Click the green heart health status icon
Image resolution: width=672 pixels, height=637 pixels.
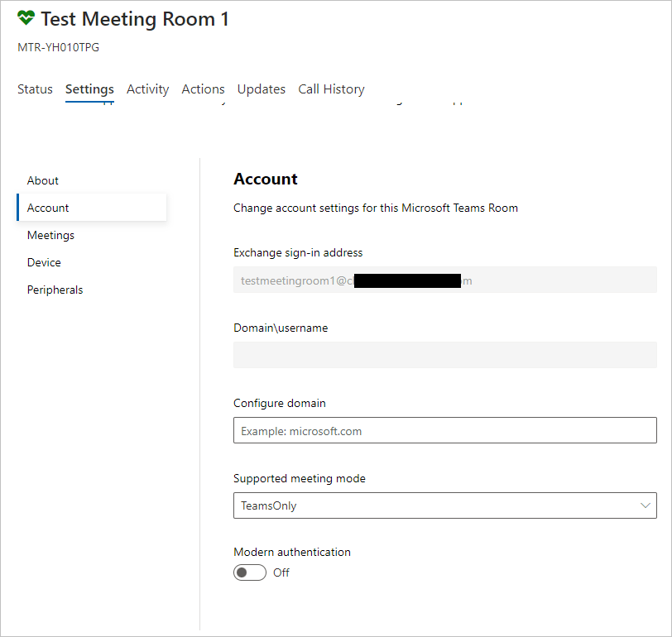point(26,18)
